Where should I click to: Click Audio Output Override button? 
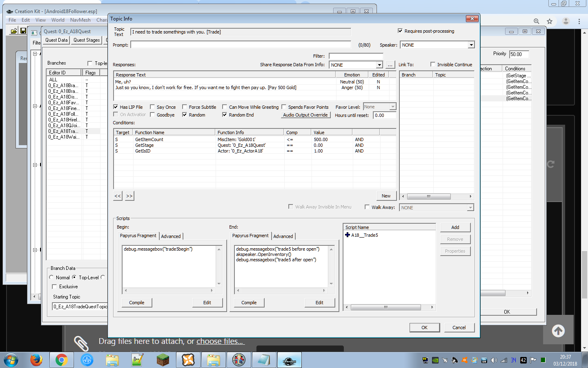[x=305, y=115]
